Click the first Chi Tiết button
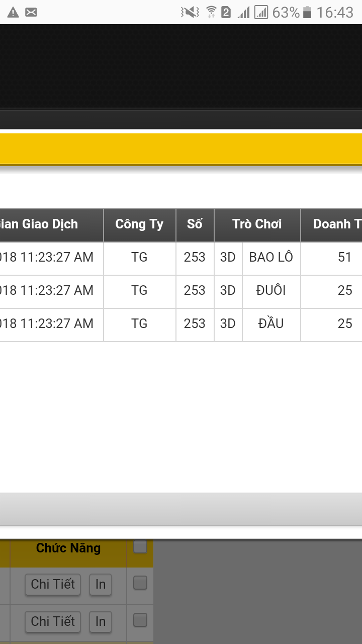 pyautogui.click(x=53, y=584)
